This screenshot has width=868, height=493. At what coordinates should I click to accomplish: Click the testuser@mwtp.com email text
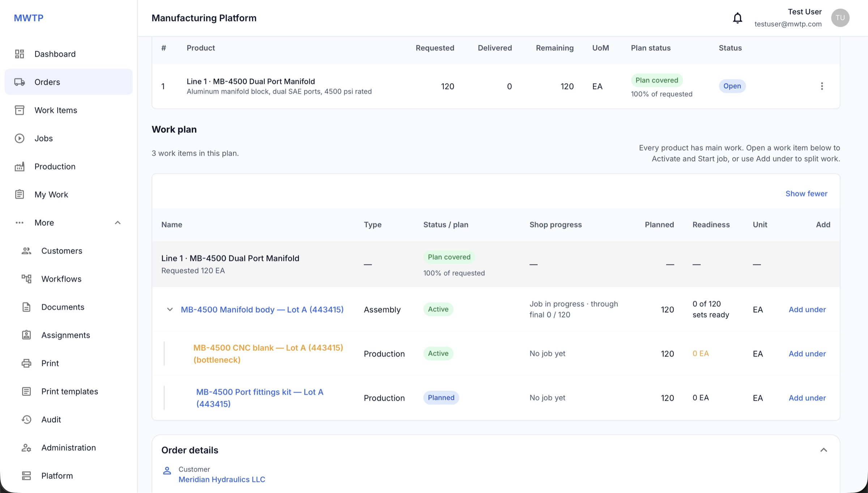tap(788, 24)
